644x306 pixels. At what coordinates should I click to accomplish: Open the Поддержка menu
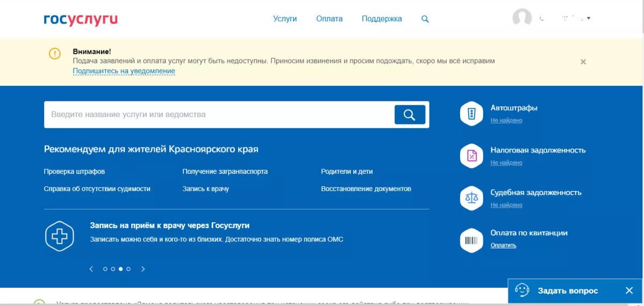coord(382,19)
